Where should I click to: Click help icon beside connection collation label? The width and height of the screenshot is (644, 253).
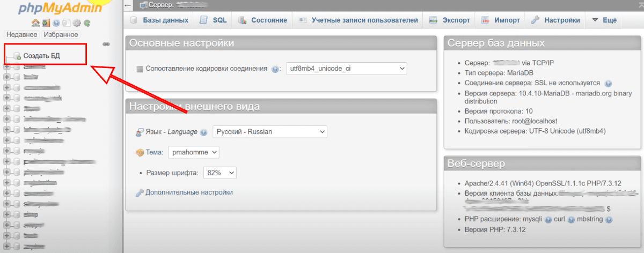pyautogui.click(x=275, y=69)
